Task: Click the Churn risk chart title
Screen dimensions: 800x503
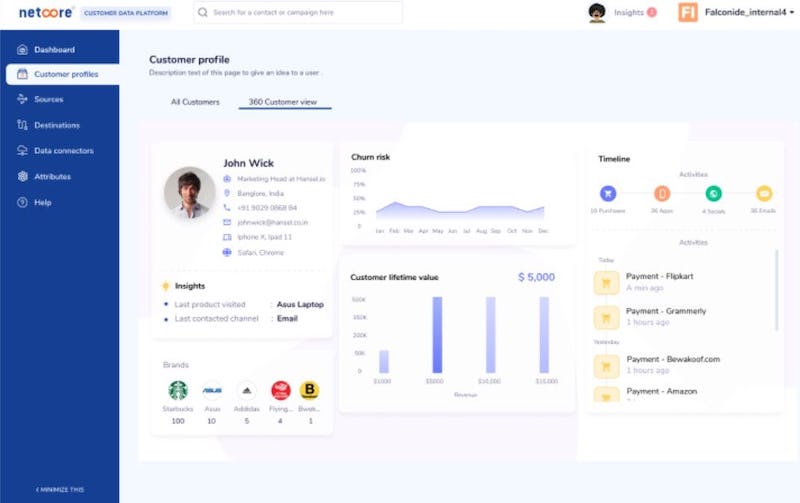Action: pyautogui.click(x=370, y=157)
